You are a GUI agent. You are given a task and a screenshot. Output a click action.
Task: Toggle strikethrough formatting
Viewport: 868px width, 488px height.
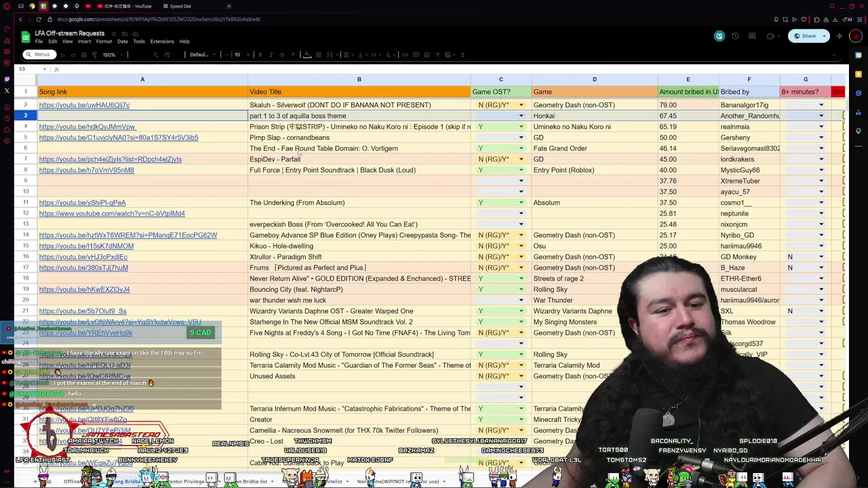click(282, 54)
